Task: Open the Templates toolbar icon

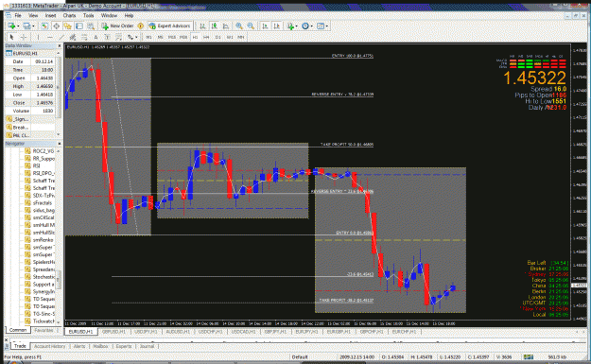Action: pyautogui.click(x=321, y=26)
